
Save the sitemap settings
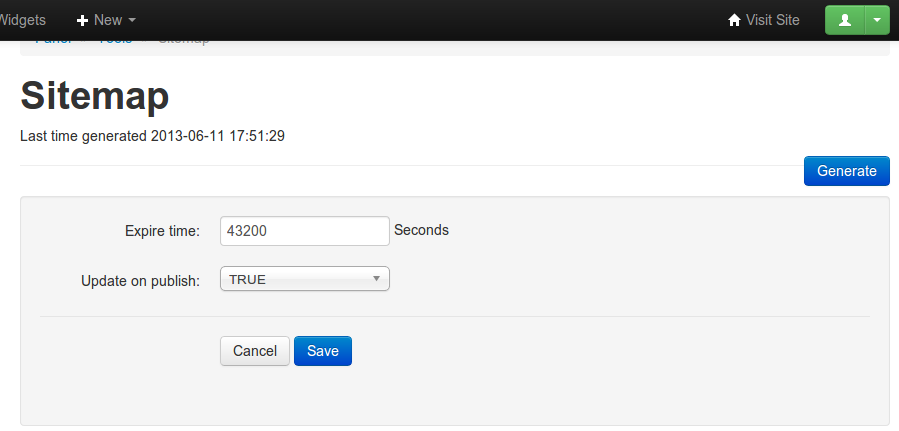(x=323, y=351)
